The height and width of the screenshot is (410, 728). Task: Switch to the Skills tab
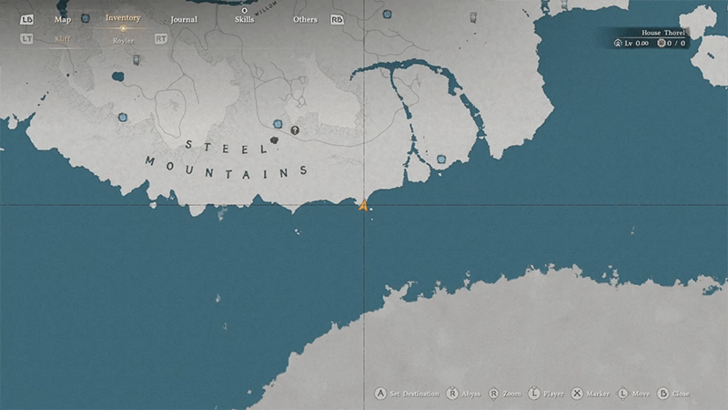click(244, 20)
